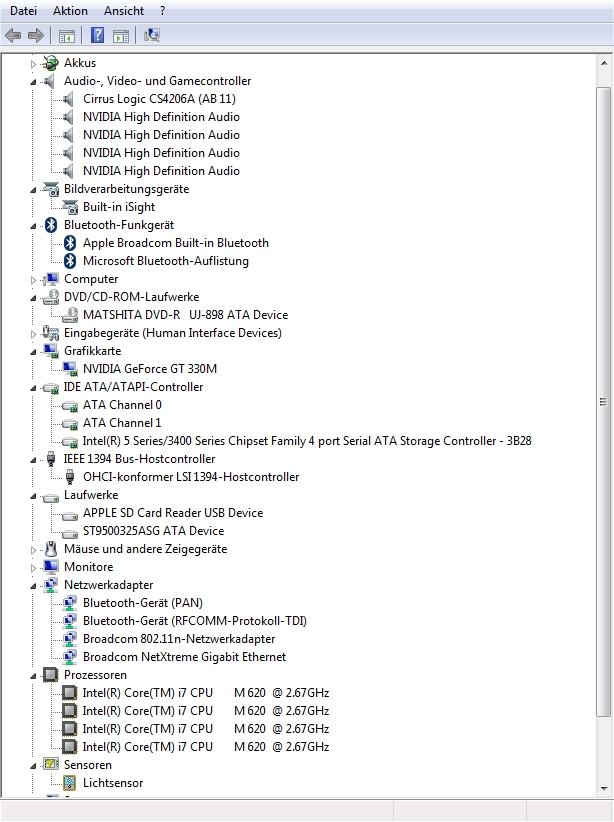This screenshot has height=822, width=614.
Task: Open the Ansicht menu
Action: [124, 10]
